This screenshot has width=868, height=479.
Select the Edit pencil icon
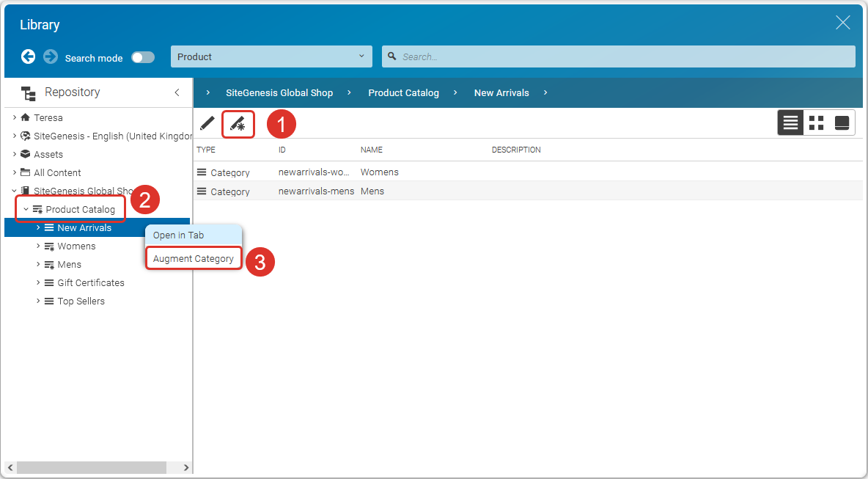(206, 123)
